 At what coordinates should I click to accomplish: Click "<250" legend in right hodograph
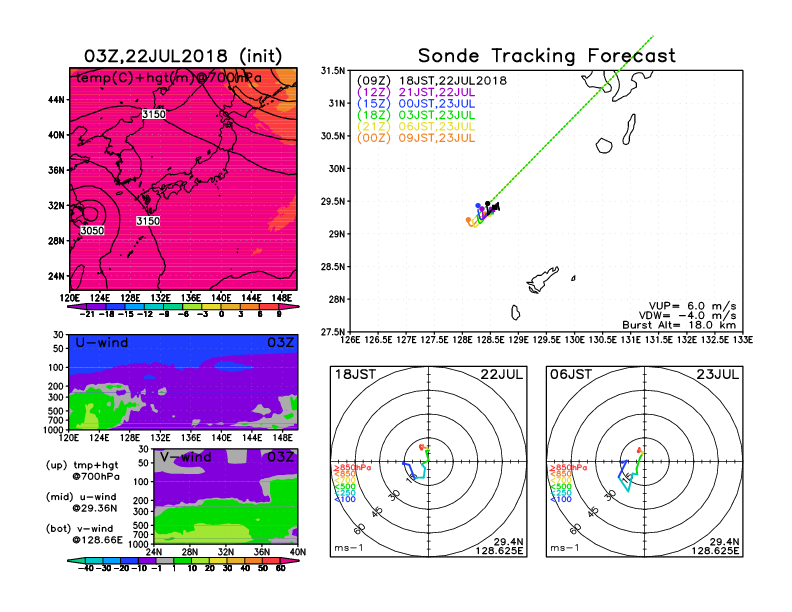pos(561,493)
